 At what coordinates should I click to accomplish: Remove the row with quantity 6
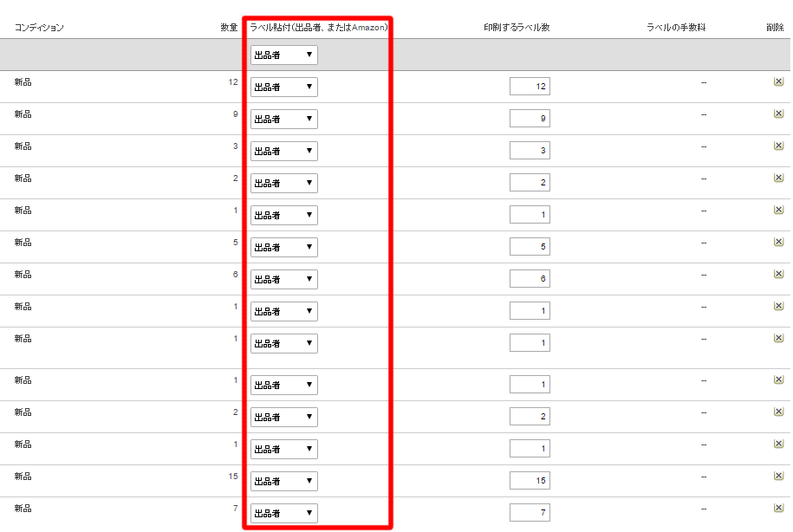pyautogui.click(x=778, y=274)
